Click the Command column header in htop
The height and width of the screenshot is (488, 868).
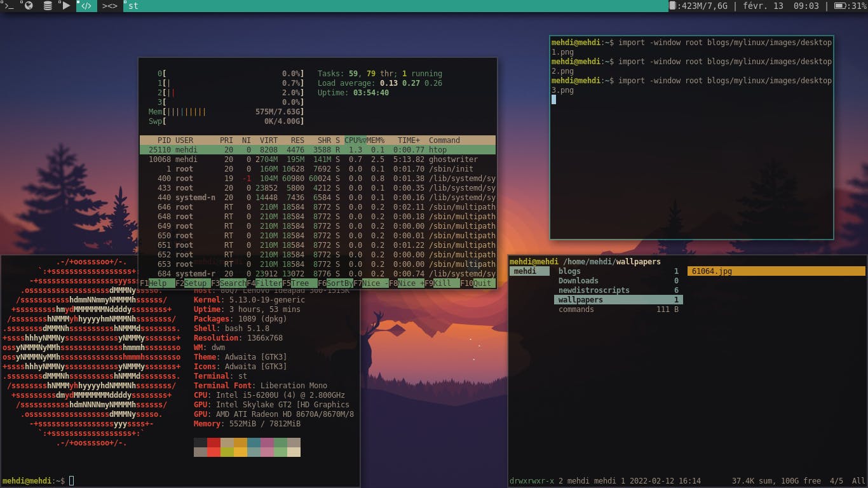click(444, 140)
